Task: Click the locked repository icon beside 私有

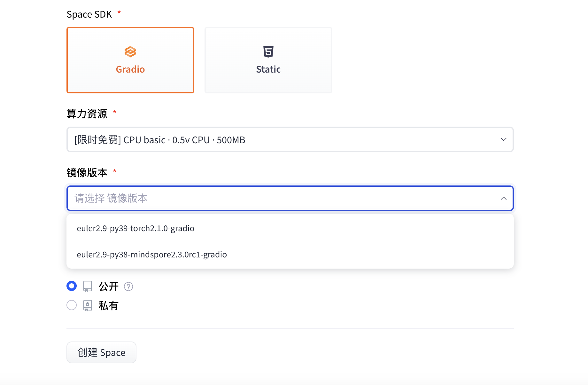Action: 88,305
